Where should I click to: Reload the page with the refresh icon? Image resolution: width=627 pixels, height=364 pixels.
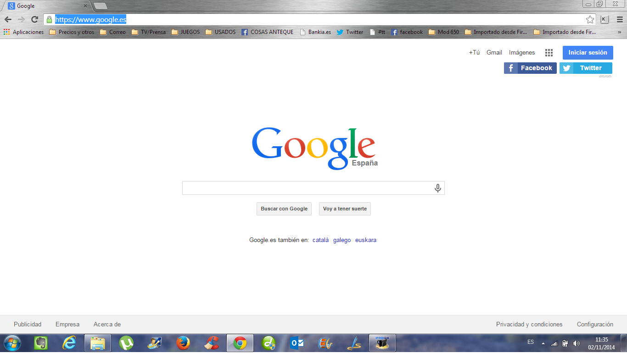point(34,19)
